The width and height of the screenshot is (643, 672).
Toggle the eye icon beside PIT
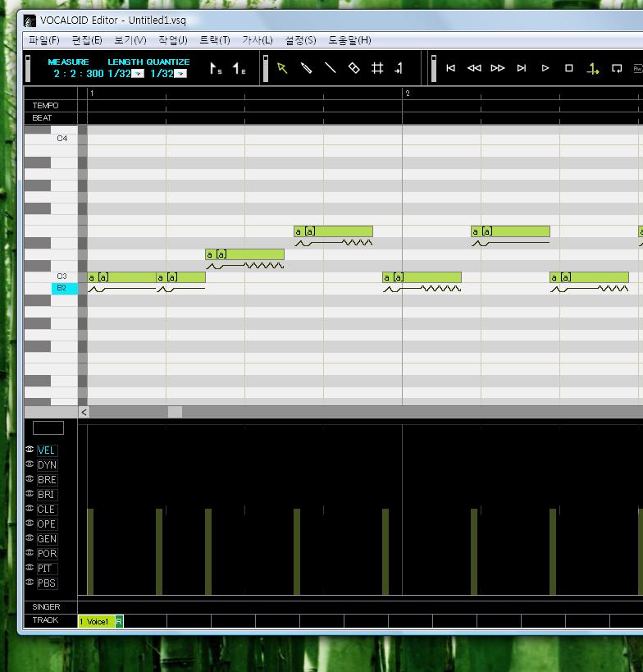point(30,568)
